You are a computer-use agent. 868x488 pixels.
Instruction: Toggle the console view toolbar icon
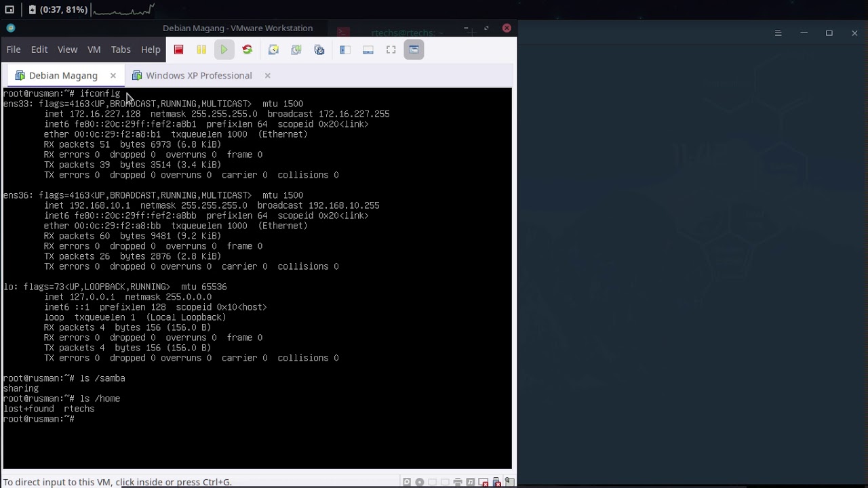pyautogui.click(x=414, y=49)
